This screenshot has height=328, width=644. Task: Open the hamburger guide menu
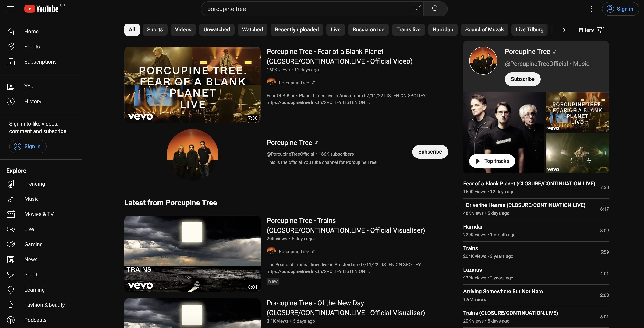(x=11, y=9)
